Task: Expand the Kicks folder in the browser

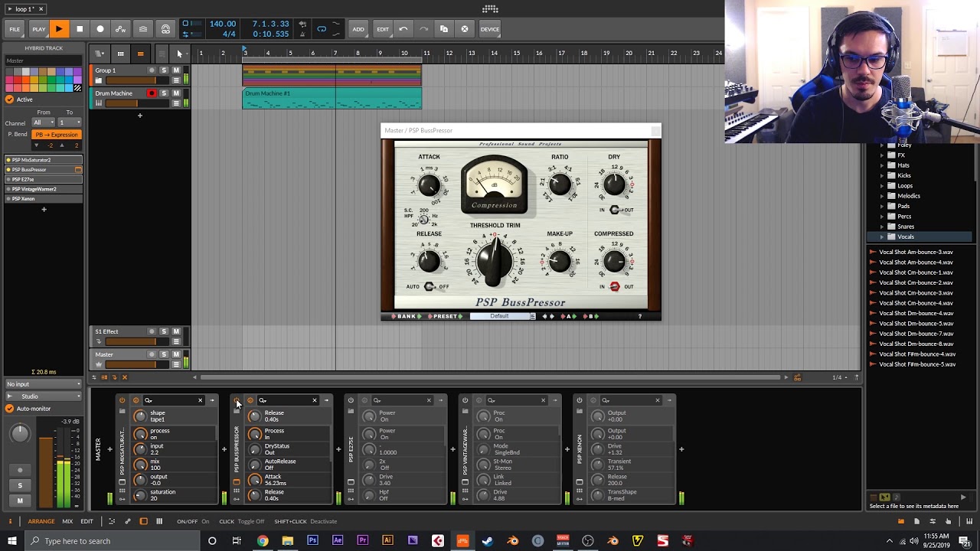Action: [882, 175]
